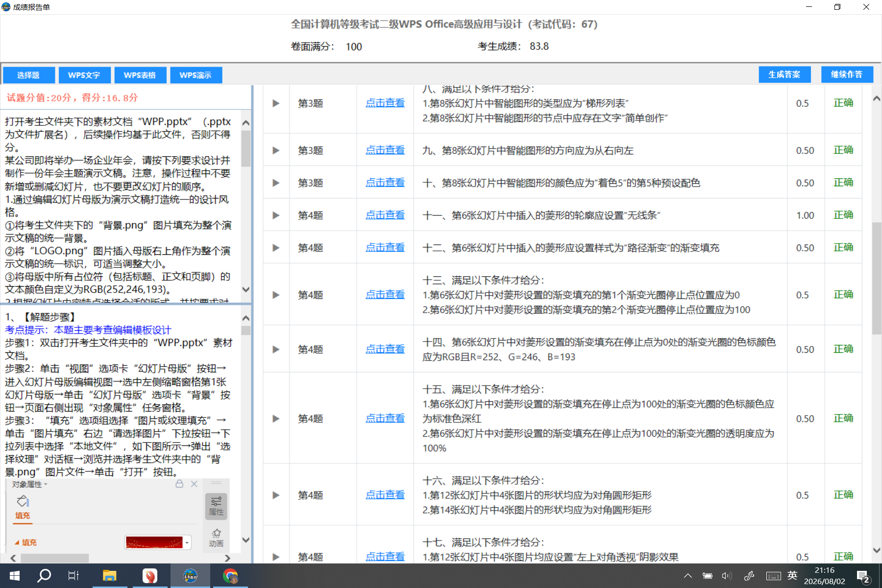
Task: Open 点击查看 link for 左上对角透视 criterion
Action: (x=385, y=557)
